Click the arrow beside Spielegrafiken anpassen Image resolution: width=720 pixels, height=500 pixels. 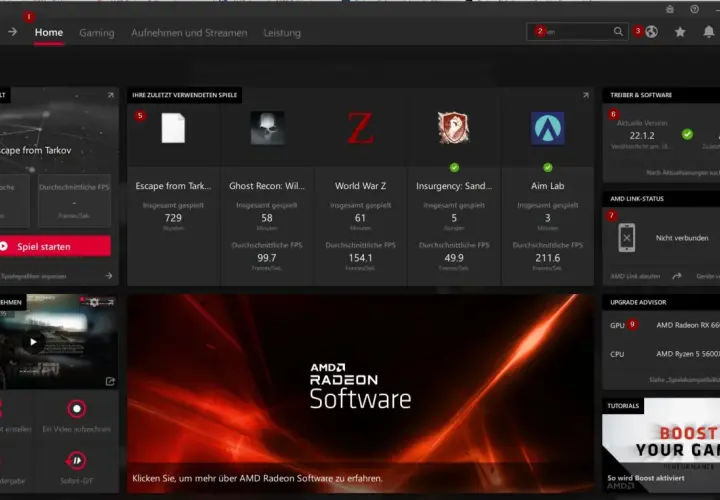109,276
